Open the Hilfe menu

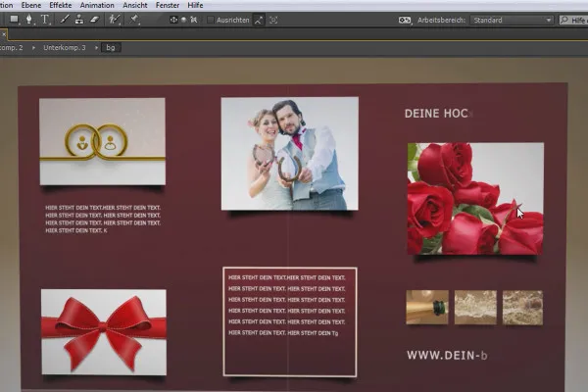[x=195, y=5]
